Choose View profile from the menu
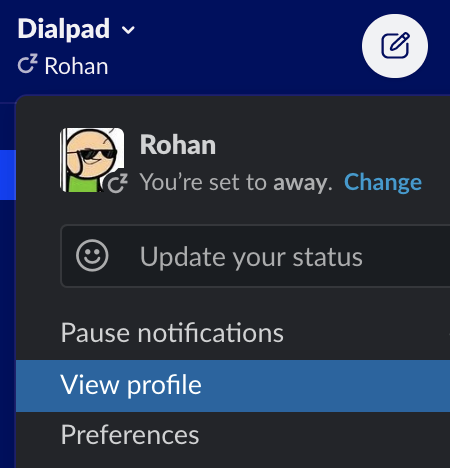 233,386
